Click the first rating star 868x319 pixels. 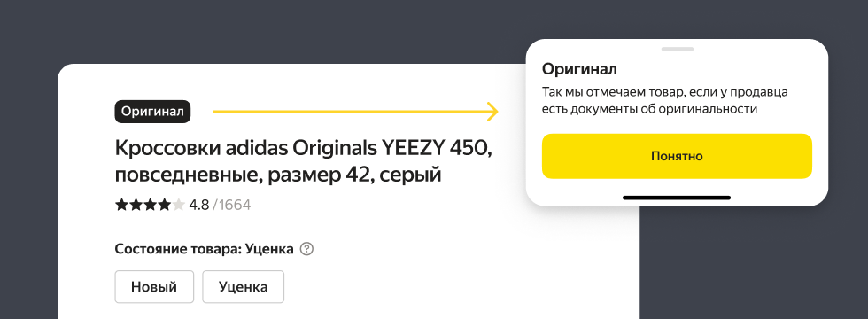pos(121,206)
